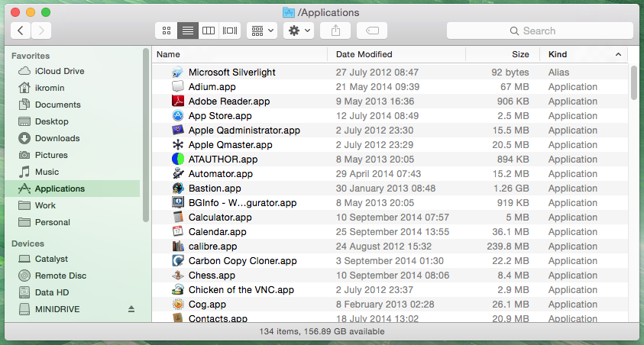This screenshot has height=345, width=644.
Task: Select the Apple Qmaster.app icon
Action: tap(178, 145)
